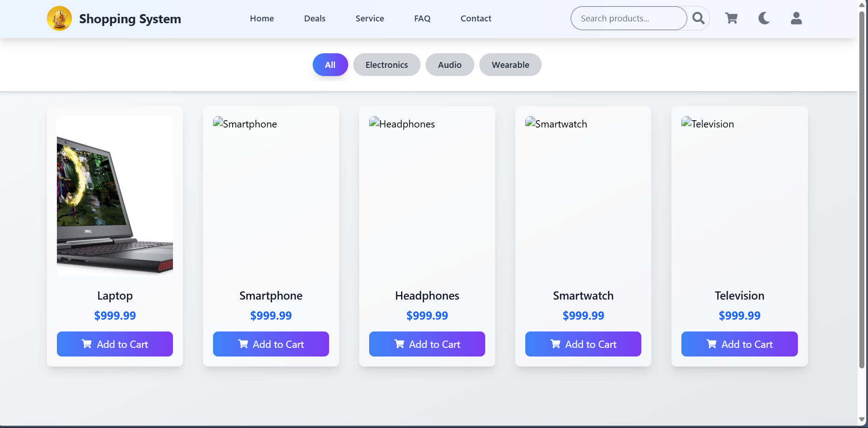Click the broken Headphones image icon
868x428 pixels.
(x=374, y=122)
